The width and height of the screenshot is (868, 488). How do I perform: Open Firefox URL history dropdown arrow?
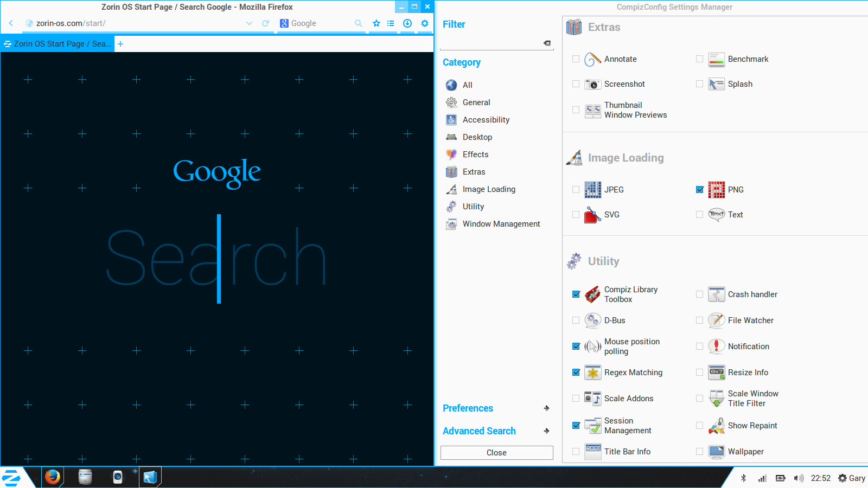click(249, 23)
